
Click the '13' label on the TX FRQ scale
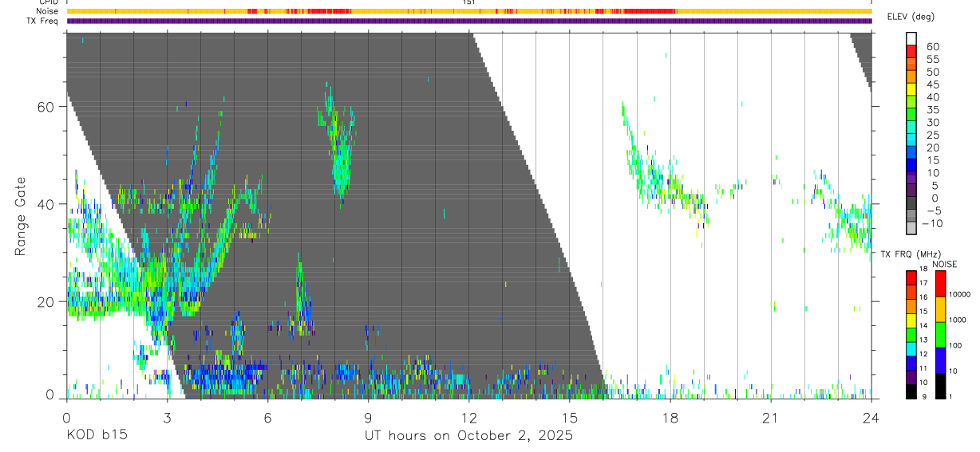click(x=922, y=340)
